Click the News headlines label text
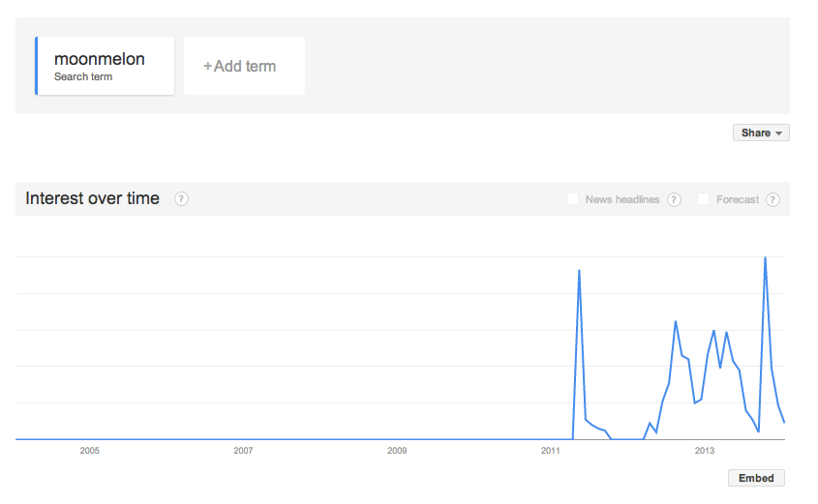The image size is (818, 504). tap(622, 200)
